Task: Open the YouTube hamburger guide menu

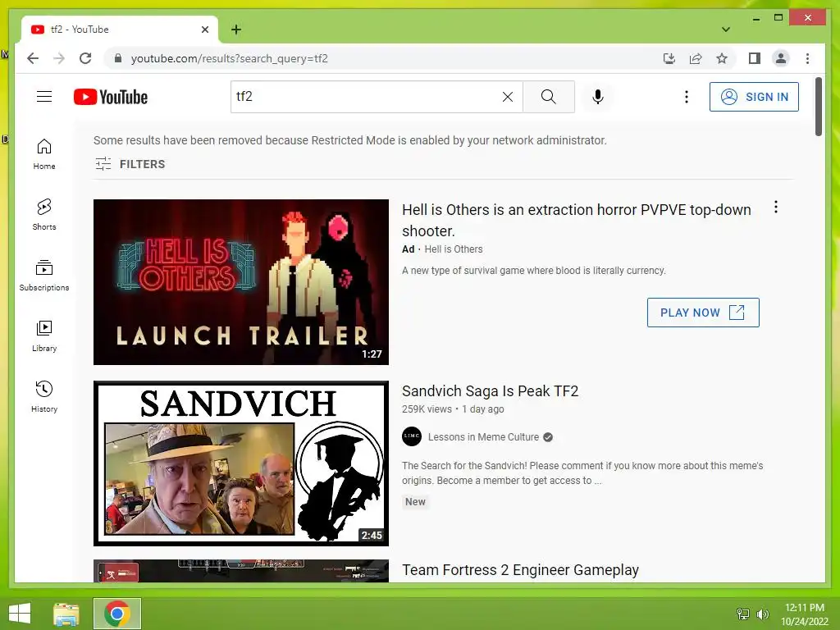Action: click(44, 97)
